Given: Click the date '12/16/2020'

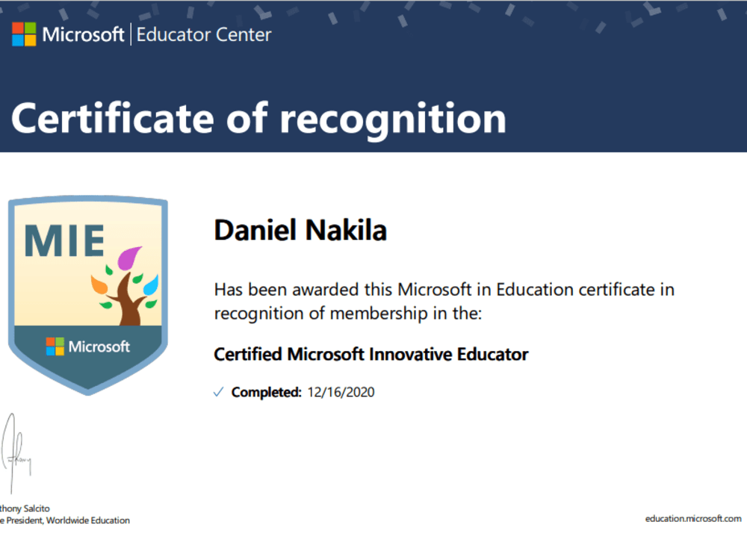Looking at the screenshot, I should [341, 392].
